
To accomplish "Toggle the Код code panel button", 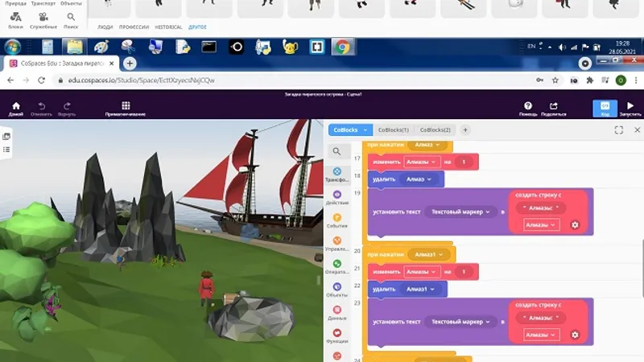I will (605, 109).
